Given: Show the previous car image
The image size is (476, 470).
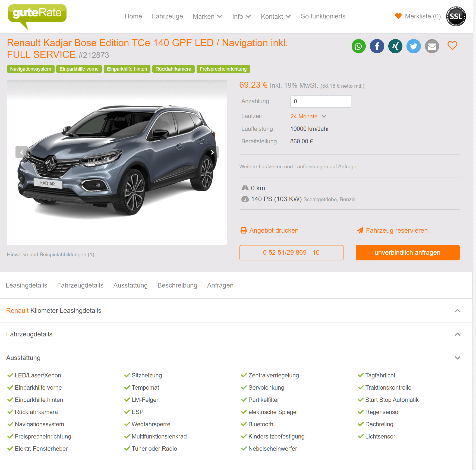Looking at the screenshot, I should [x=21, y=152].
